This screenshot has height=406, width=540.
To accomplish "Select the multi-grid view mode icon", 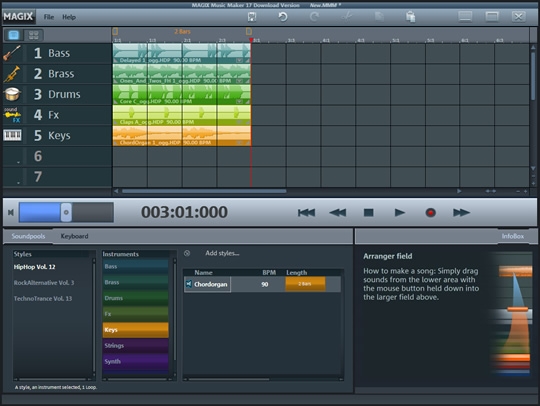I will coord(34,35).
